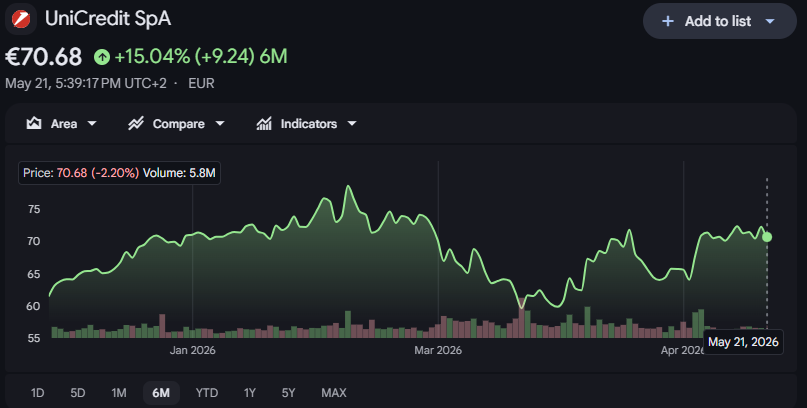This screenshot has height=408, width=807.
Task: Click the green up-arrow change icon
Action: pos(102,57)
